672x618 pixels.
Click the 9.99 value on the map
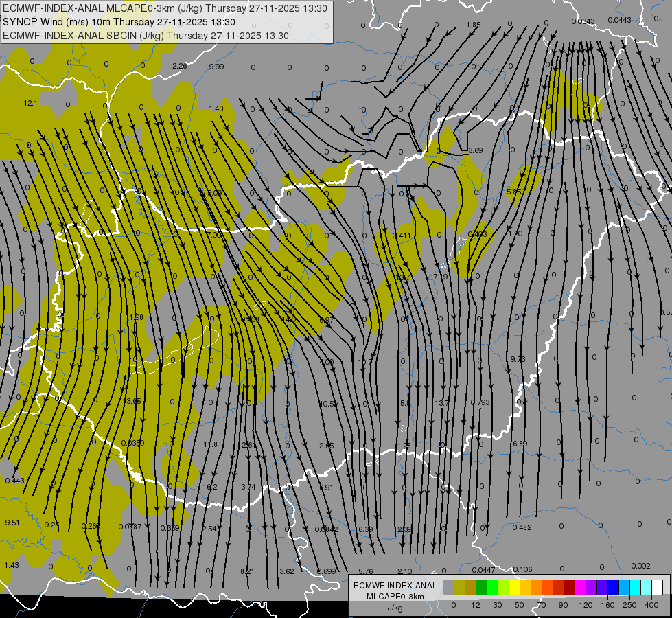[216, 67]
